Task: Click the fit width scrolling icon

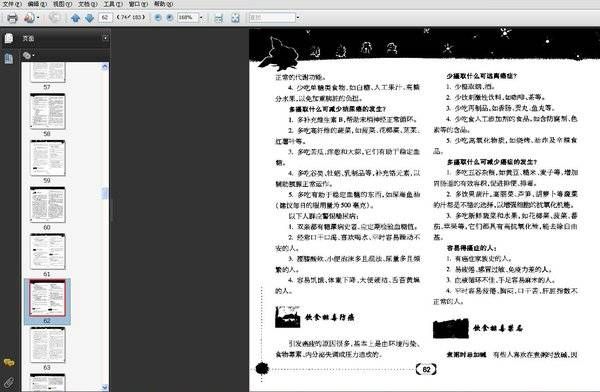Action: (x=218, y=18)
